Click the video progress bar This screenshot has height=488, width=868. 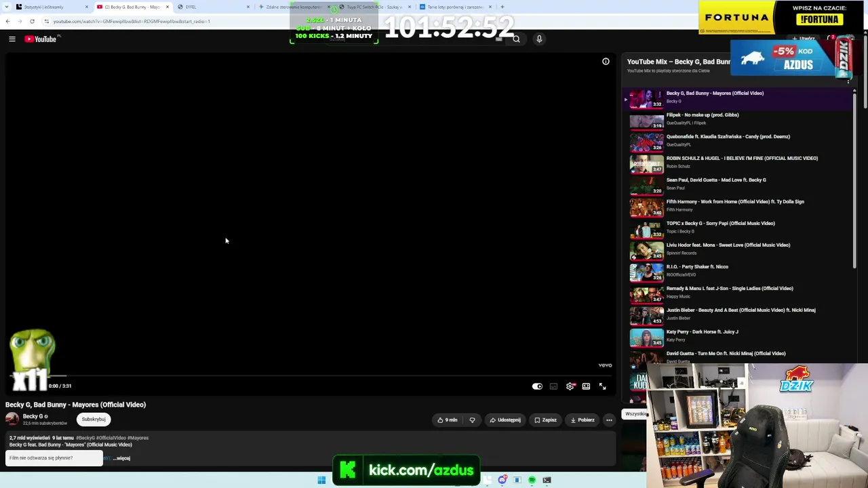pyautogui.click(x=312, y=375)
